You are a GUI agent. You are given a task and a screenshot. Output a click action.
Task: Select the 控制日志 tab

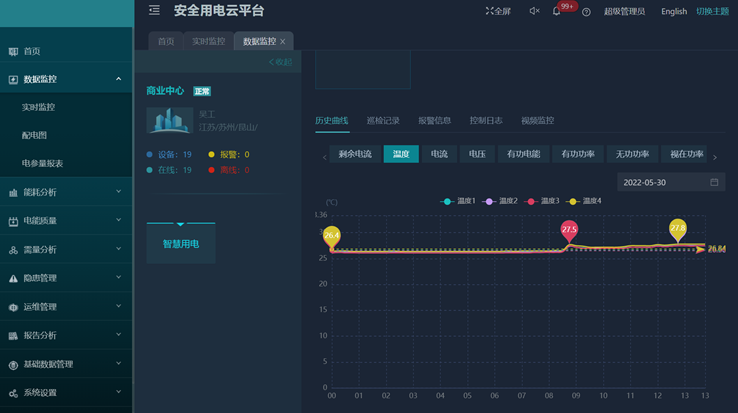[x=486, y=121]
